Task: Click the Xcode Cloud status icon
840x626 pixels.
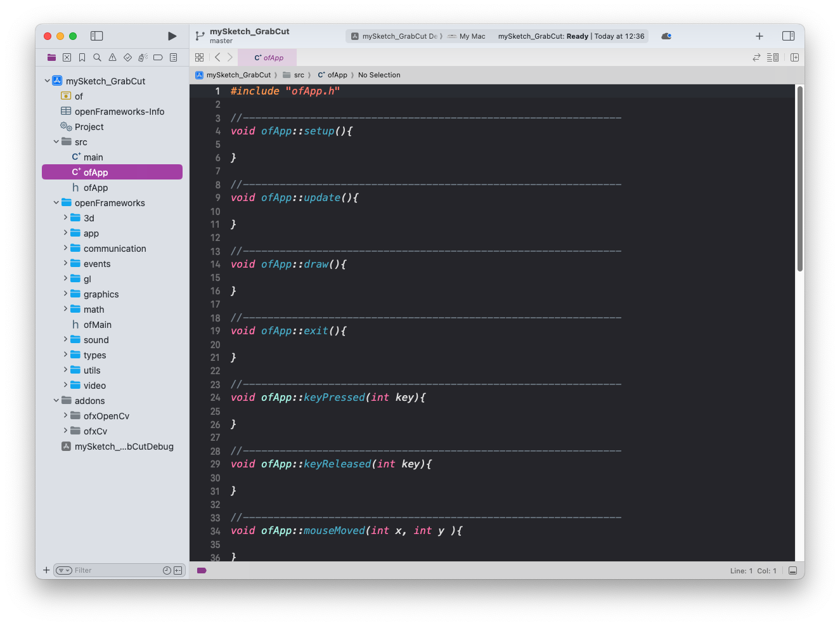Action: (666, 36)
